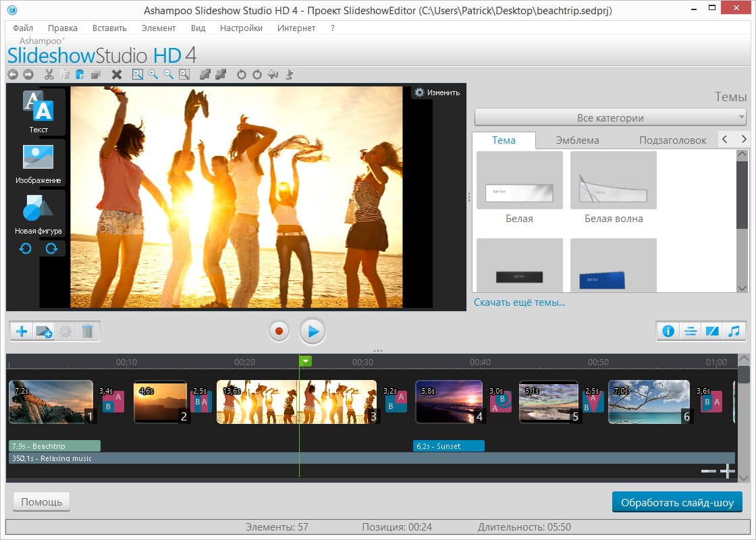Toggle the music note panel button

tap(733, 331)
